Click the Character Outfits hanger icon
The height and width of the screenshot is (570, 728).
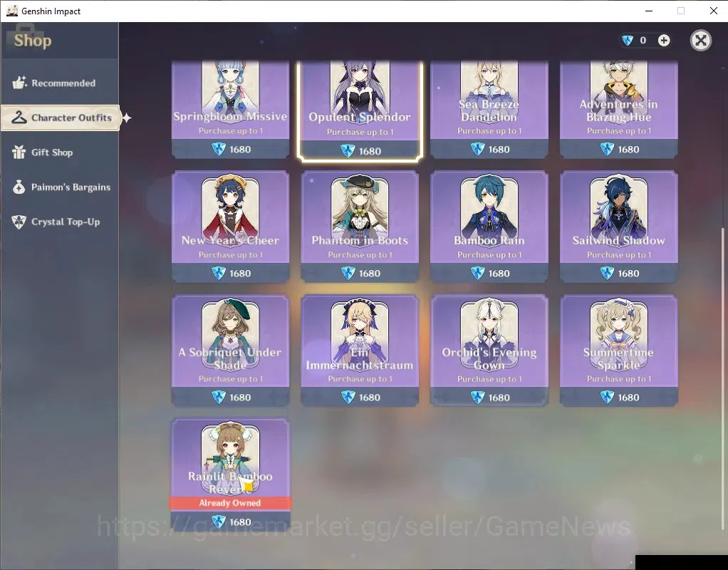(19, 118)
